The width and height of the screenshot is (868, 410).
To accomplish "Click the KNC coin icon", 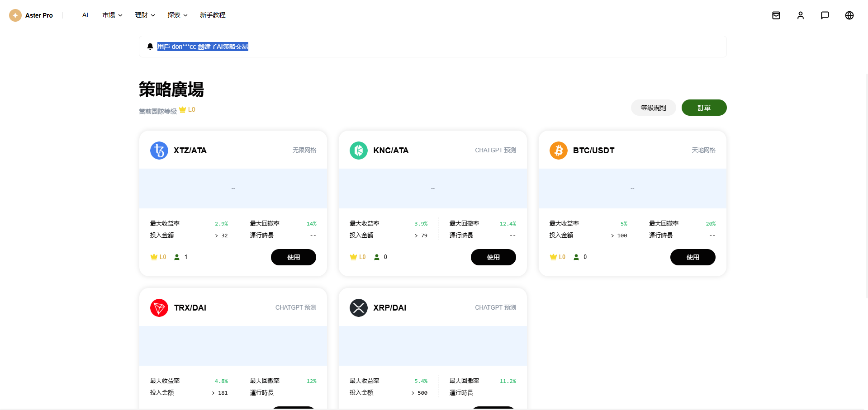I will pos(359,151).
